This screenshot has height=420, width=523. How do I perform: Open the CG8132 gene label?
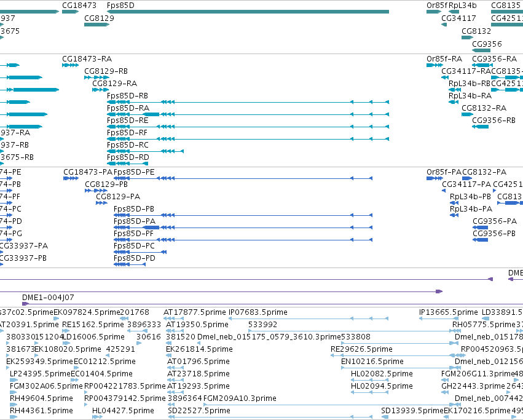[x=476, y=31]
